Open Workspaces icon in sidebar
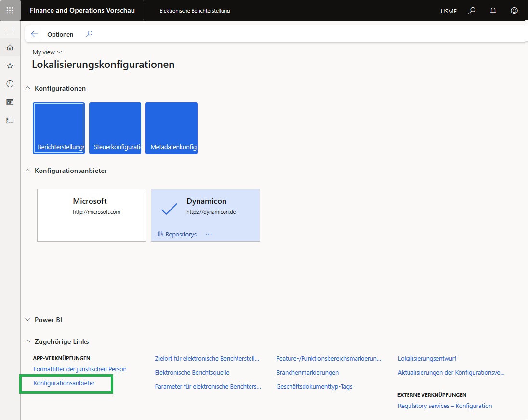Viewport: 528px width, 420px height. (x=10, y=102)
